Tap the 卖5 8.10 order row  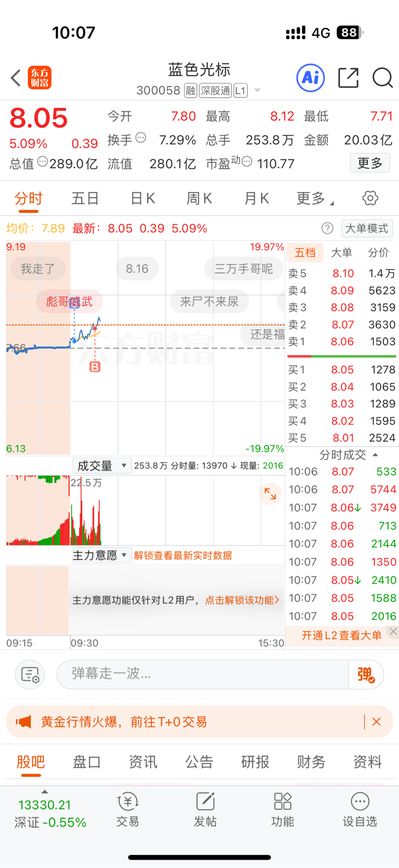click(342, 273)
